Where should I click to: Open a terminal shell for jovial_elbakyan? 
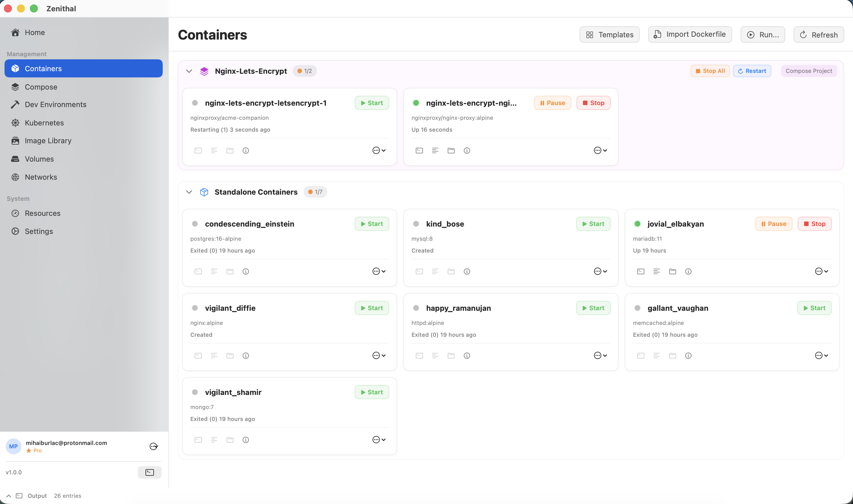coord(640,271)
